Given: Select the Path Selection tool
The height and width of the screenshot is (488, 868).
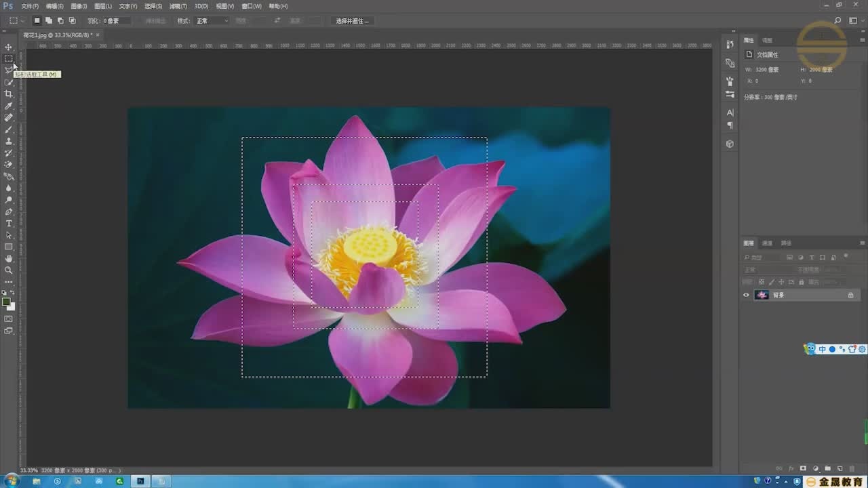Looking at the screenshot, I should point(9,235).
